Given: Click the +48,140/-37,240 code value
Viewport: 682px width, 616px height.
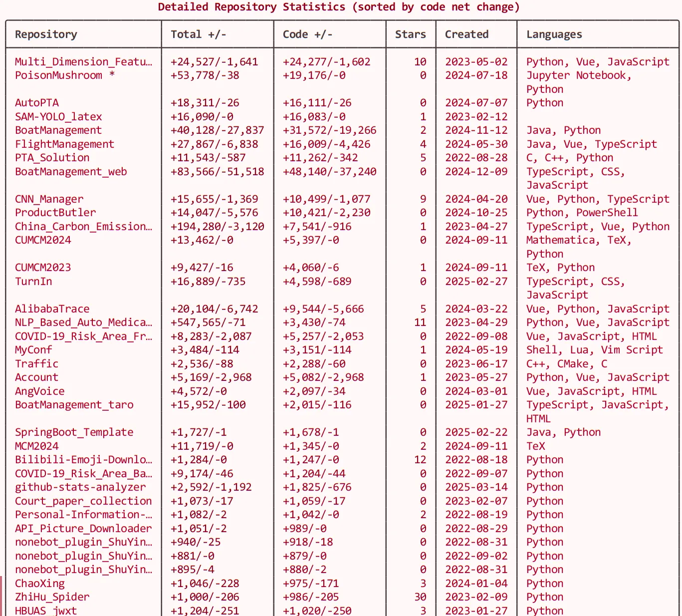Looking at the screenshot, I should (x=330, y=172).
